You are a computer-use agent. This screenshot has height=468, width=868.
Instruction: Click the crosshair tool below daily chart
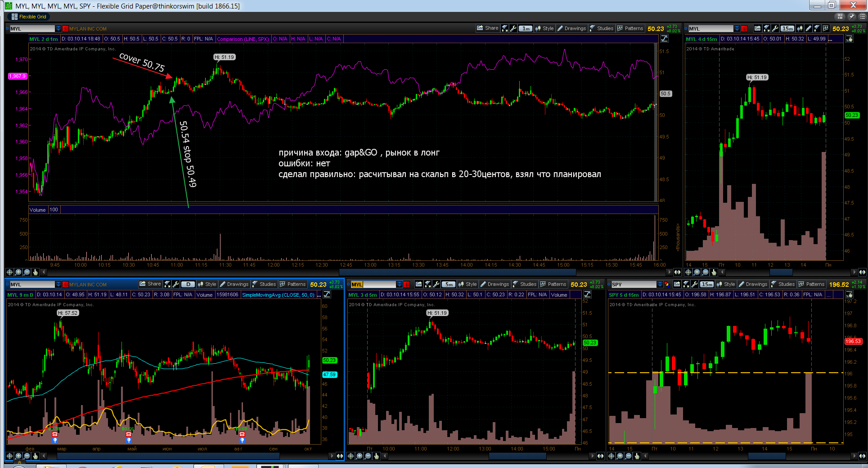(9, 456)
